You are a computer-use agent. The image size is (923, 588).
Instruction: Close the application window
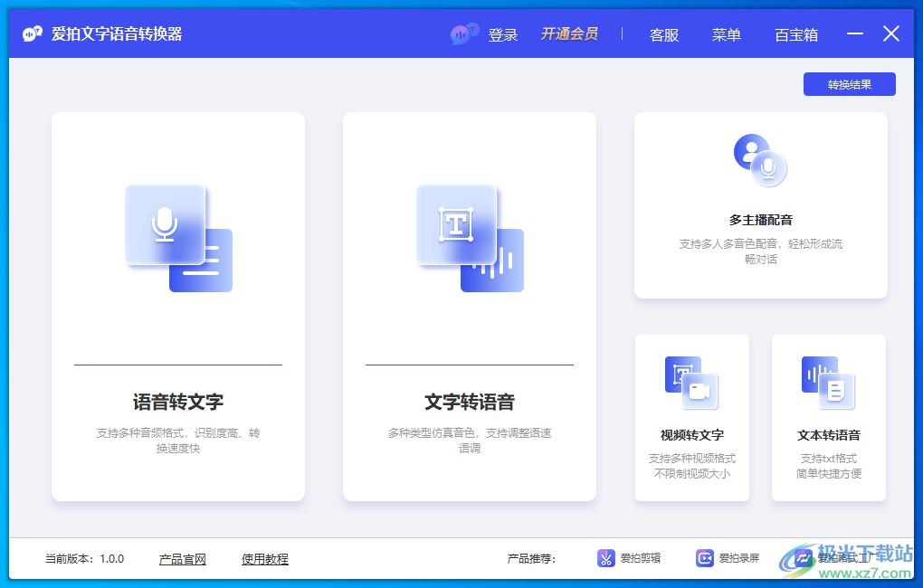pyautogui.click(x=891, y=33)
